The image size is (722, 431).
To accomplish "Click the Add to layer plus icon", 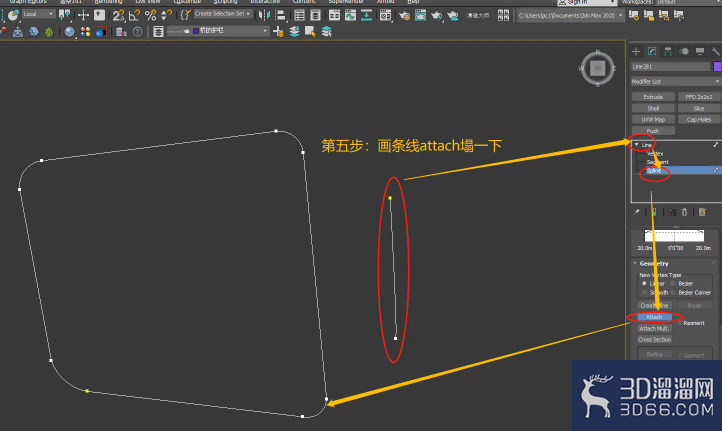I will pyautogui.click(x=278, y=32).
